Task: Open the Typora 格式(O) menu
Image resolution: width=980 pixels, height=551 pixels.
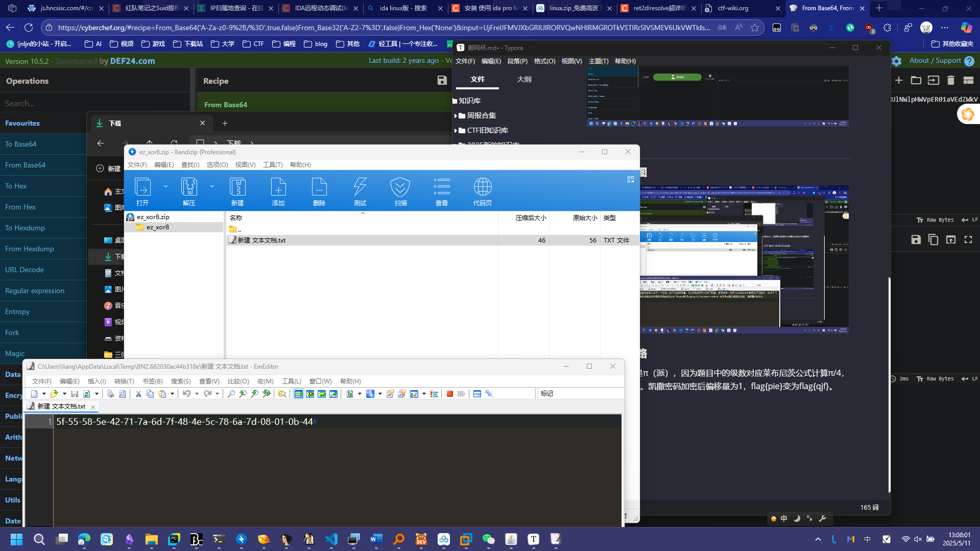Action: (x=544, y=61)
